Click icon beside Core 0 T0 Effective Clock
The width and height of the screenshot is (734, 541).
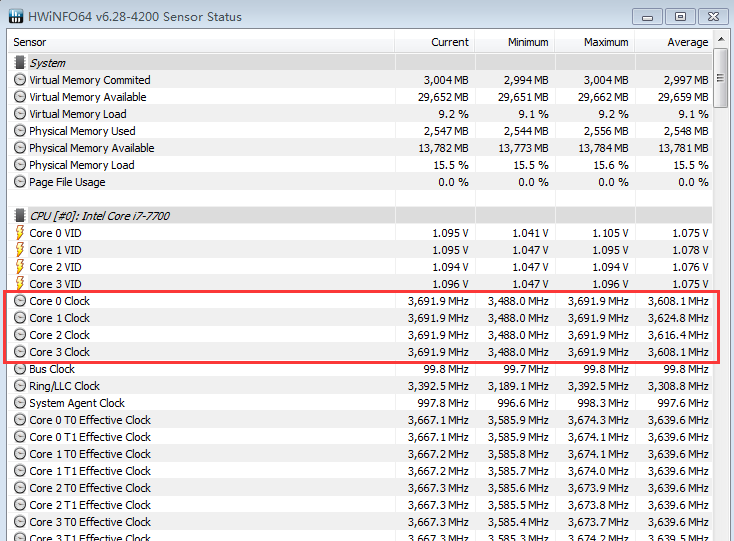20,420
